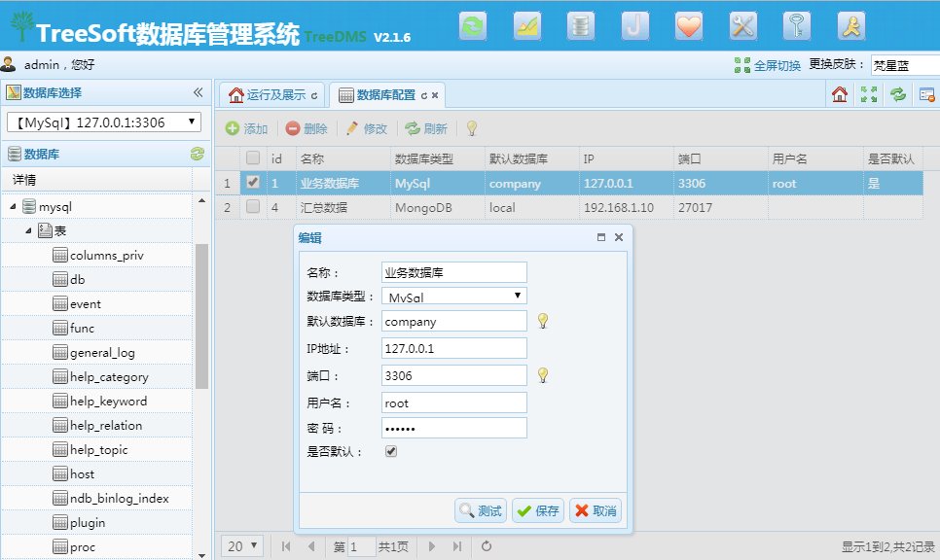This screenshot has height=560, width=940.
Task: Open the 数据库类型 dropdown showing MySql
Action: click(453, 295)
